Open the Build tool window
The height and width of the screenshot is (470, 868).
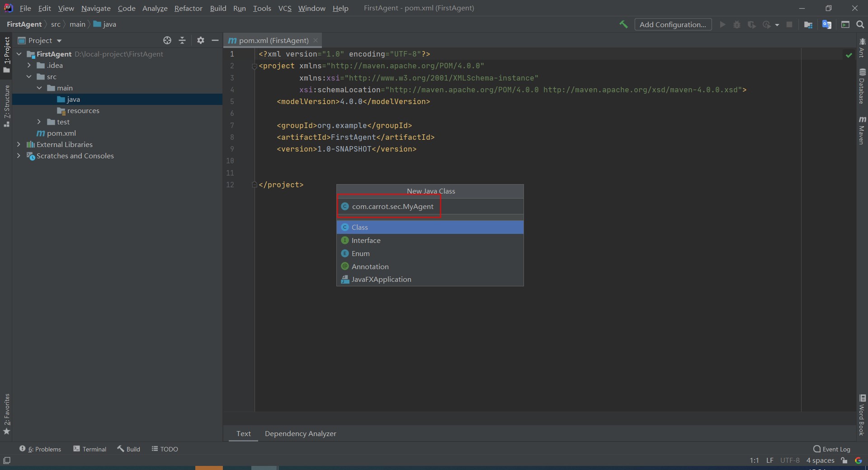[x=129, y=449]
